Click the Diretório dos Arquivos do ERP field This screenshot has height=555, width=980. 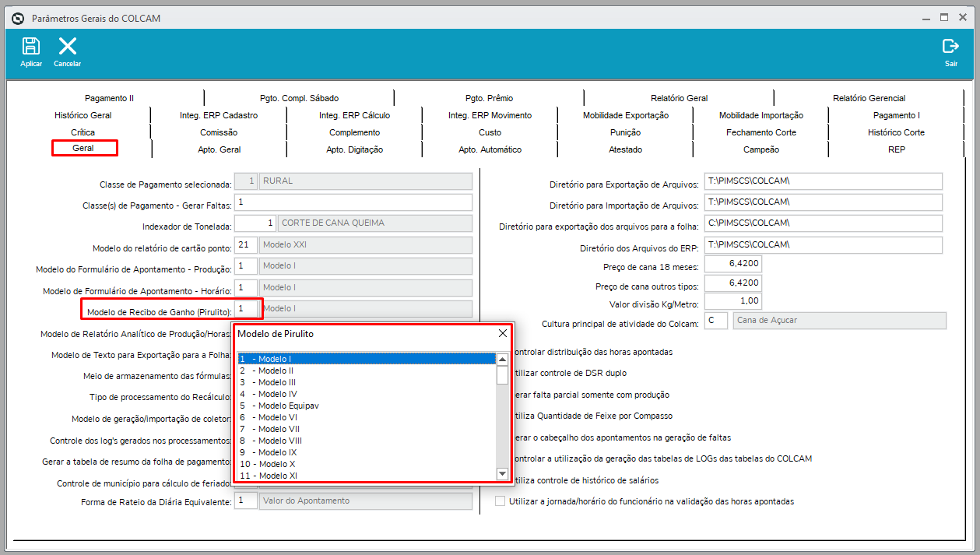[x=823, y=245]
